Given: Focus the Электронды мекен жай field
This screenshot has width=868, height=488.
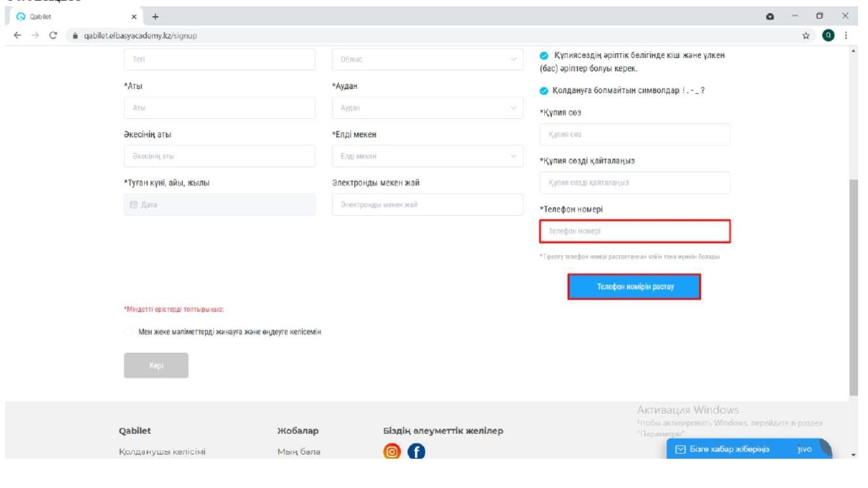Looking at the screenshot, I should click(x=427, y=205).
